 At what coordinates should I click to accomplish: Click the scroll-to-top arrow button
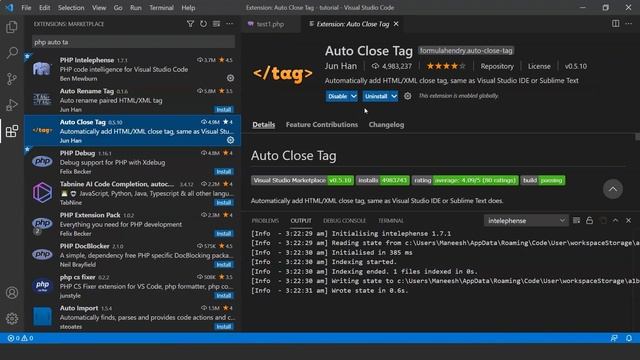coord(613,189)
